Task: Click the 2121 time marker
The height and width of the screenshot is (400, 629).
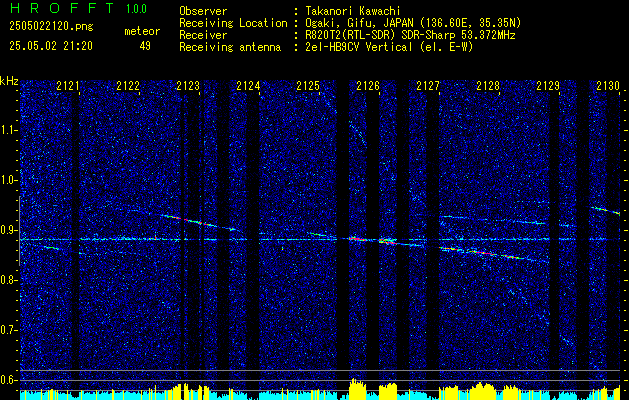Action: coord(68,85)
